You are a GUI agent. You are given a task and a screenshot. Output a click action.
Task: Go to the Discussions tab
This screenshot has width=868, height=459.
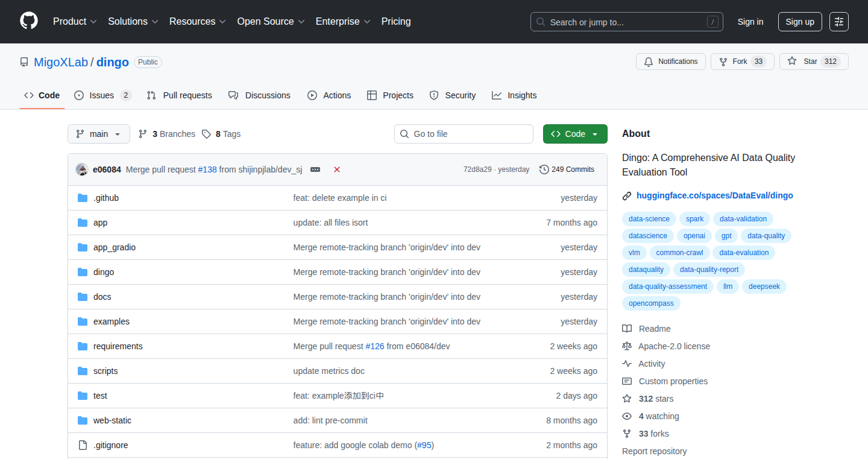click(259, 95)
